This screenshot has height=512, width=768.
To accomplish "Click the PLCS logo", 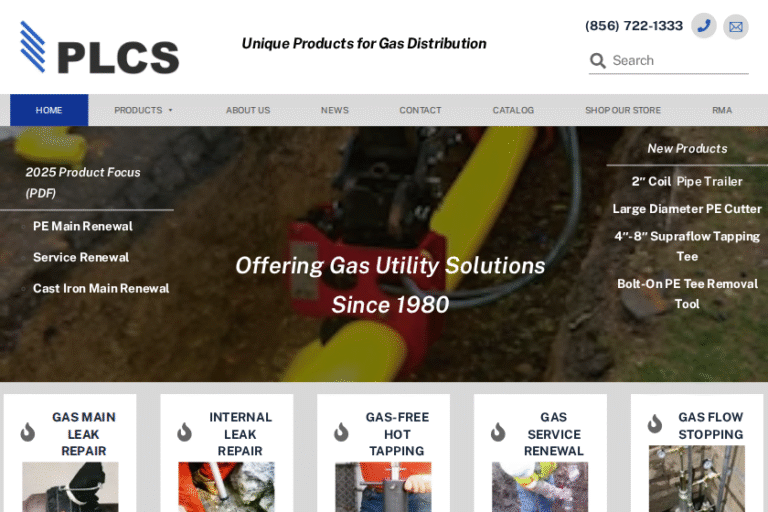I will pos(100,48).
